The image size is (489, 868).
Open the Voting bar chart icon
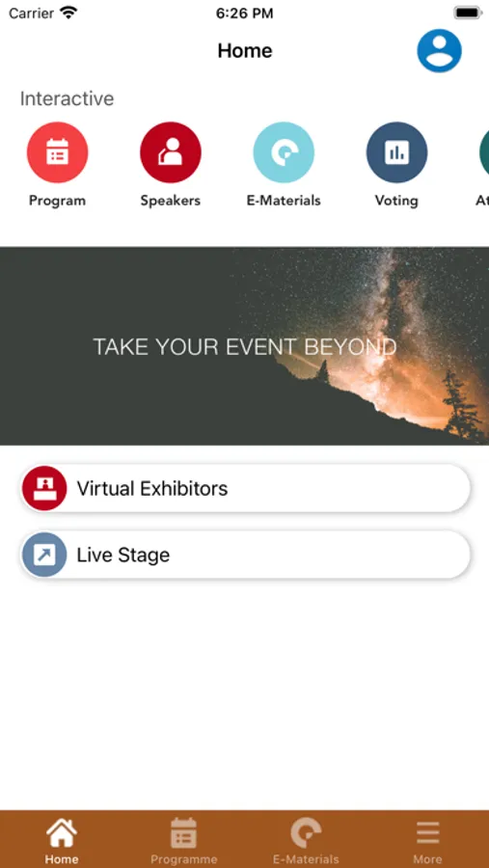click(396, 152)
